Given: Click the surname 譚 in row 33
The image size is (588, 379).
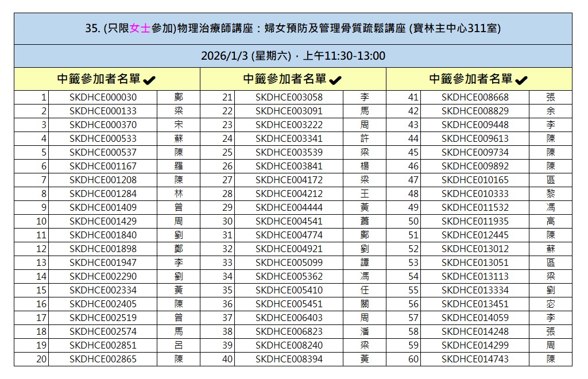Looking at the screenshot, I should (x=365, y=262).
